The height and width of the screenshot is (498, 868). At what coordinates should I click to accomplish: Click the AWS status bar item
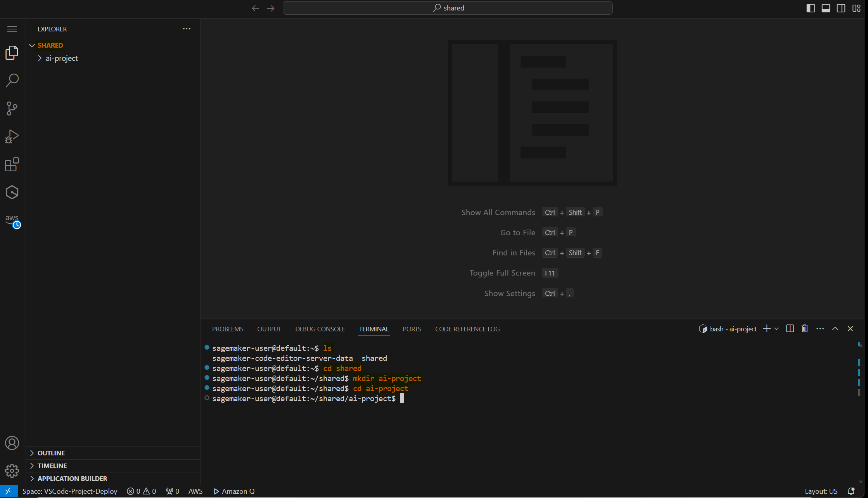195,491
